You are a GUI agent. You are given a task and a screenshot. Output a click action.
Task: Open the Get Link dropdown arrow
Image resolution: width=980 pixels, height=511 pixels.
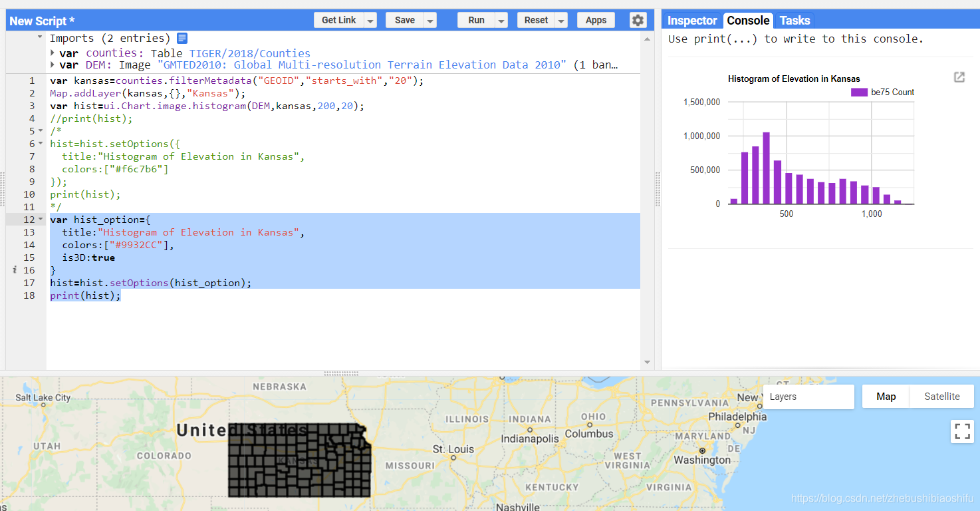[x=370, y=21]
